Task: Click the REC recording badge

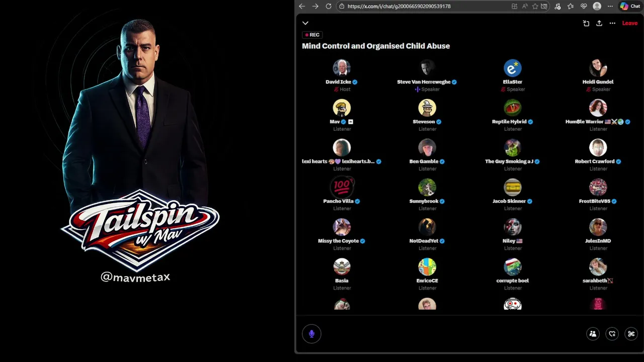Action: click(312, 35)
